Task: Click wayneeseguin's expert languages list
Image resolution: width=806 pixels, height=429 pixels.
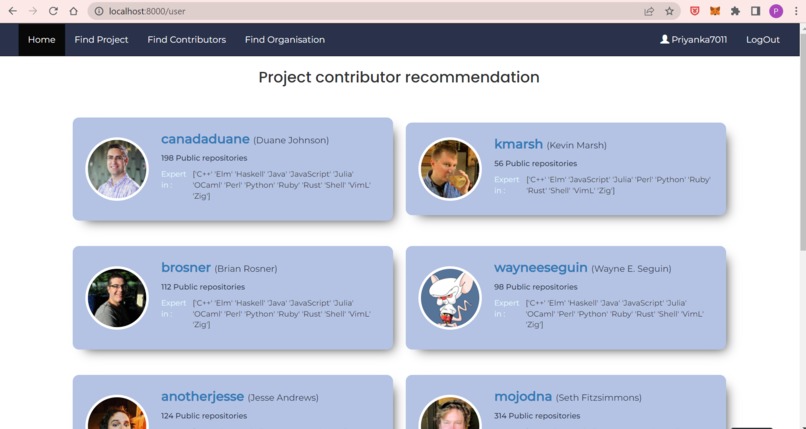Action: [x=615, y=313]
